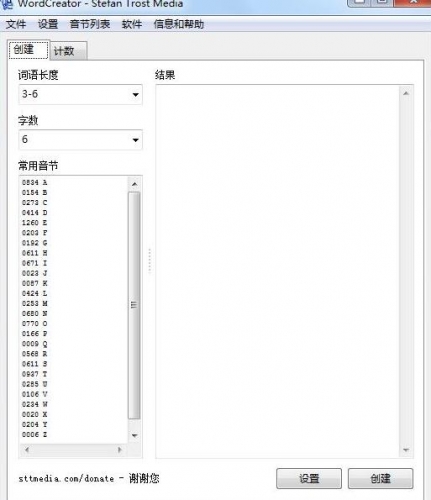Select the syllable row for letter M
The width and height of the screenshot is (431, 500).
click(34, 303)
